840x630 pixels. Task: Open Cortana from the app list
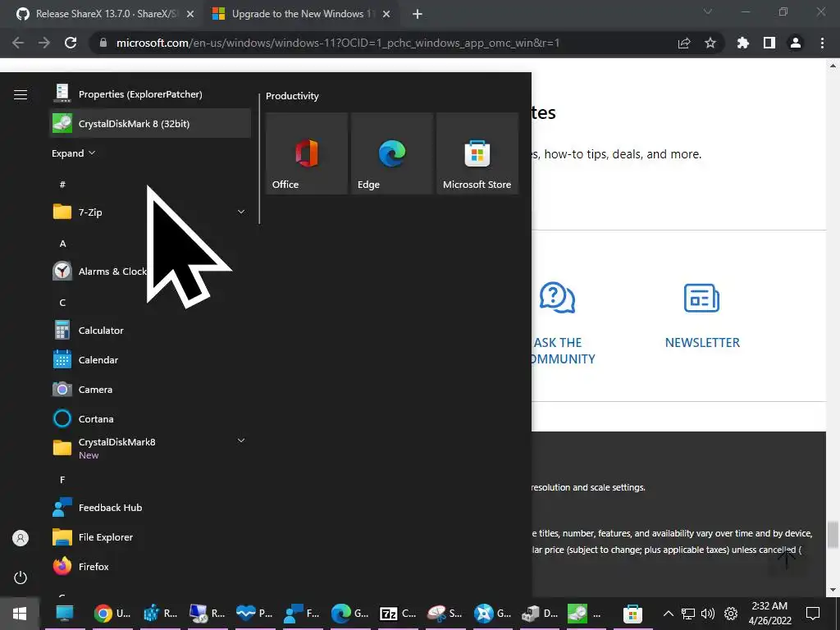point(150,418)
